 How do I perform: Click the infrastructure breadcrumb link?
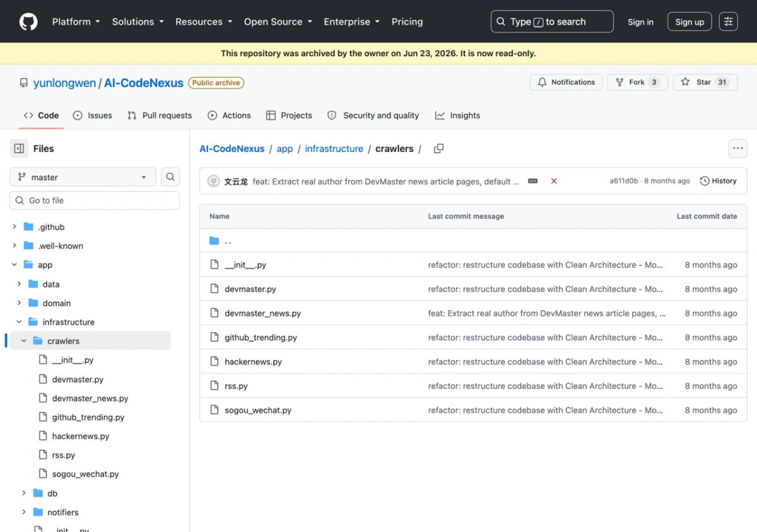tap(334, 149)
